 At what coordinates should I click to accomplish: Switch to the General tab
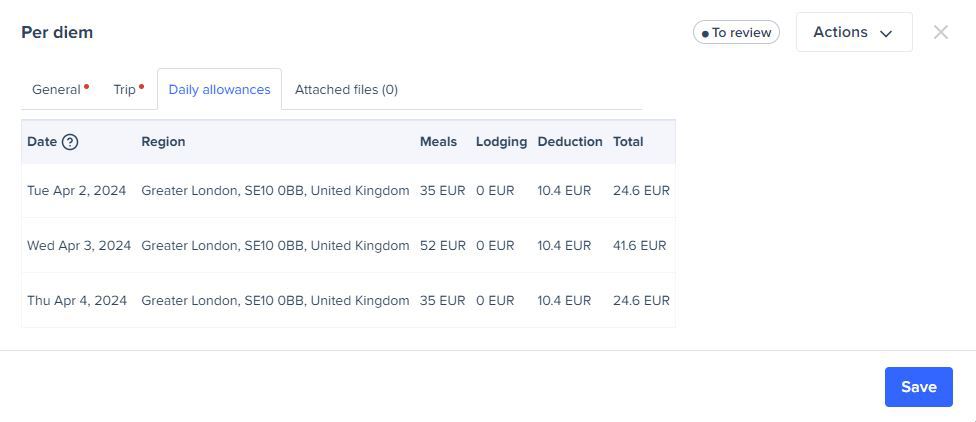[56, 90]
